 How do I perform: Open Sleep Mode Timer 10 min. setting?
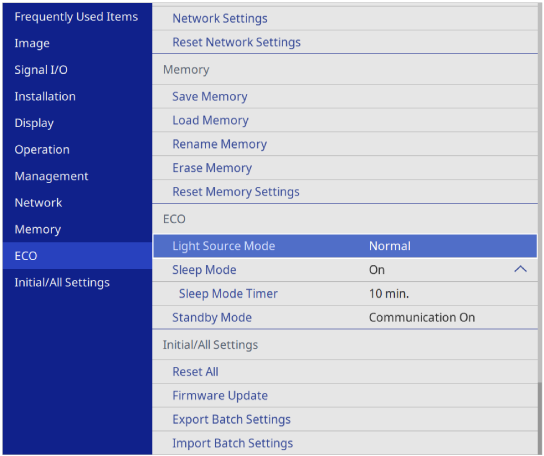click(345, 294)
